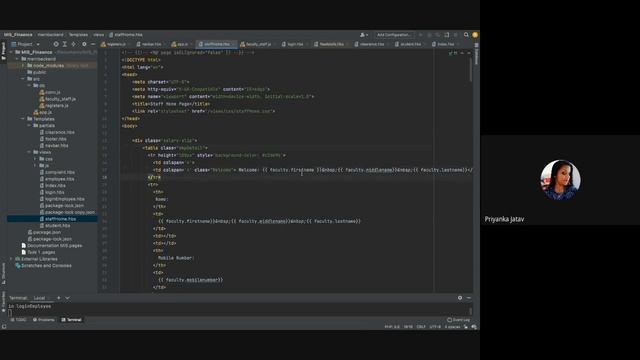
Task: Switch to the app.js editor tab
Action: tap(181, 44)
